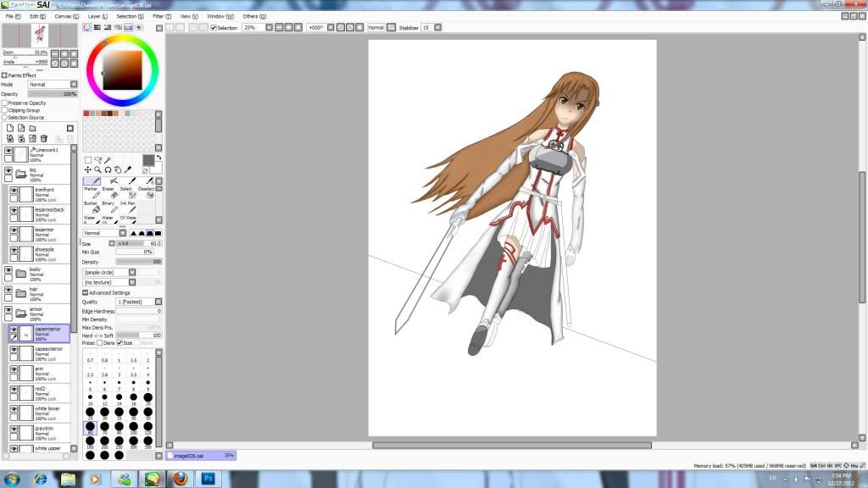The height and width of the screenshot is (488, 868).
Task: Enable Clipping Group checkbox
Action: [x=4, y=110]
